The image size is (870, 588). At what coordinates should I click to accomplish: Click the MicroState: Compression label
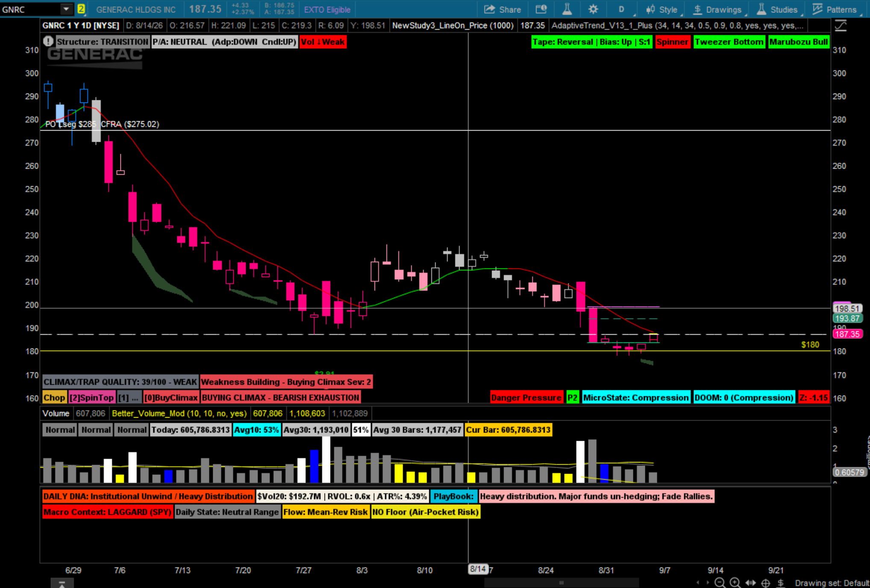[636, 398]
